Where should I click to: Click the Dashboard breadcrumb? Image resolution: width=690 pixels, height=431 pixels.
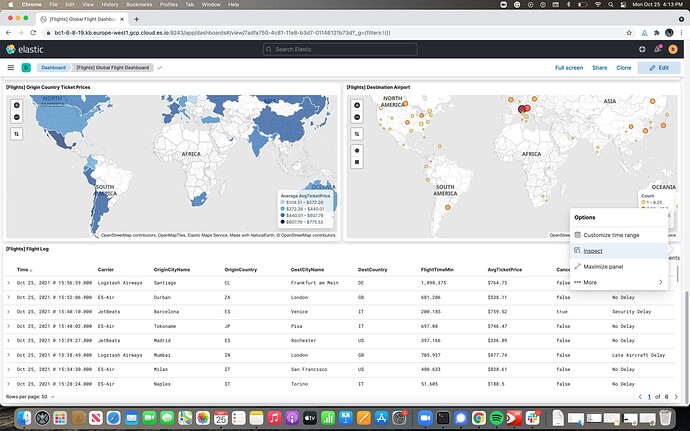(x=54, y=67)
